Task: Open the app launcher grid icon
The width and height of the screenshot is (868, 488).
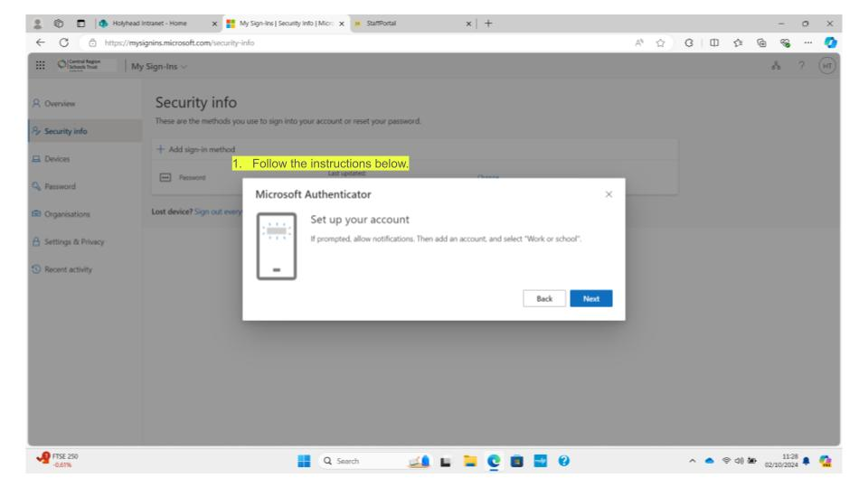Action: point(41,65)
